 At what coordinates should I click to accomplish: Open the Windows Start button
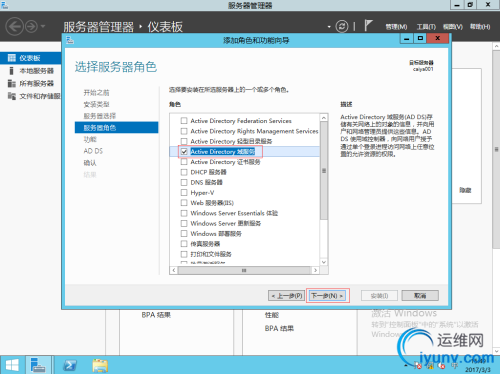(12, 365)
